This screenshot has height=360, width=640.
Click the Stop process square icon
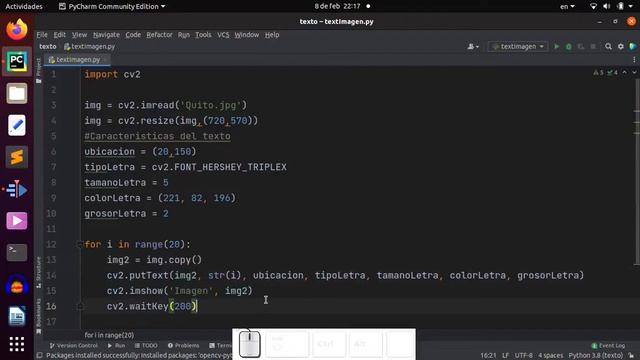coord(593,47)
